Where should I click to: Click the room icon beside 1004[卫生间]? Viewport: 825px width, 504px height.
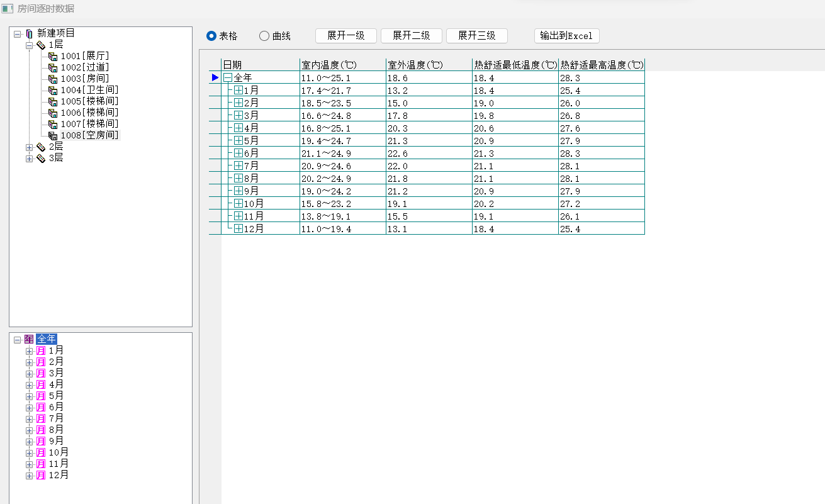tap(53, 90)
